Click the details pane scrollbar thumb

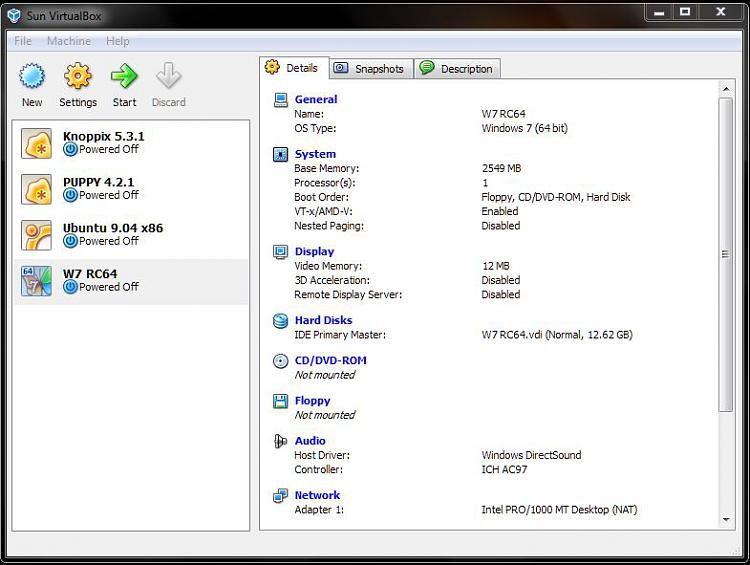point(726,255)
